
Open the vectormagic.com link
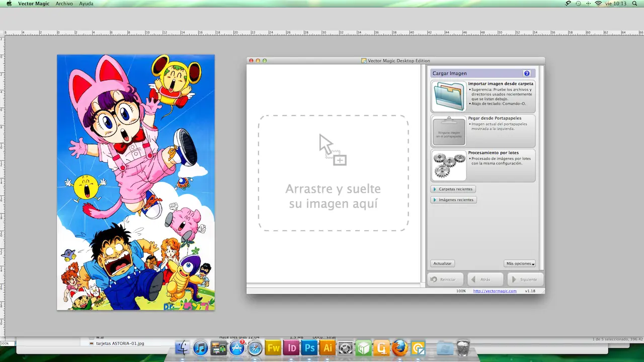tap(495, 291)
